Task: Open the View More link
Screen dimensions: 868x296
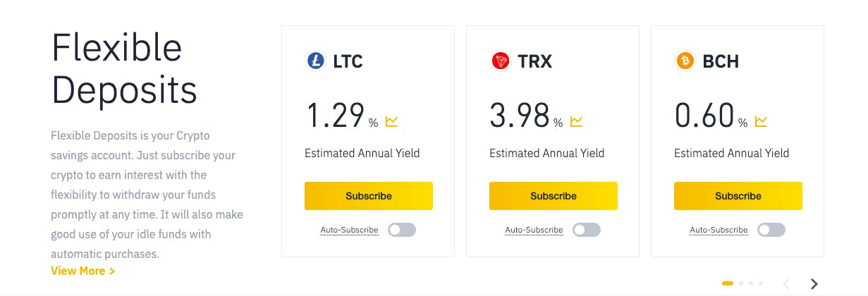Action: click(83, 271)
